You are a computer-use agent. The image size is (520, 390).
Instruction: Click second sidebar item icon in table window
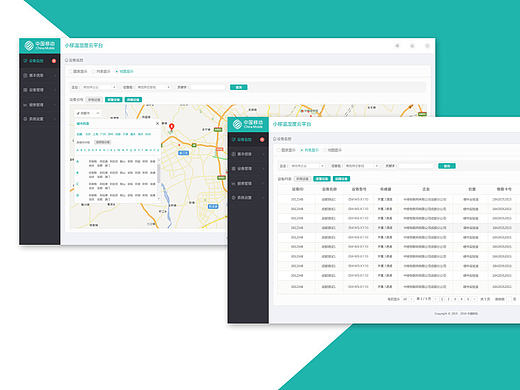click(233, 154)
